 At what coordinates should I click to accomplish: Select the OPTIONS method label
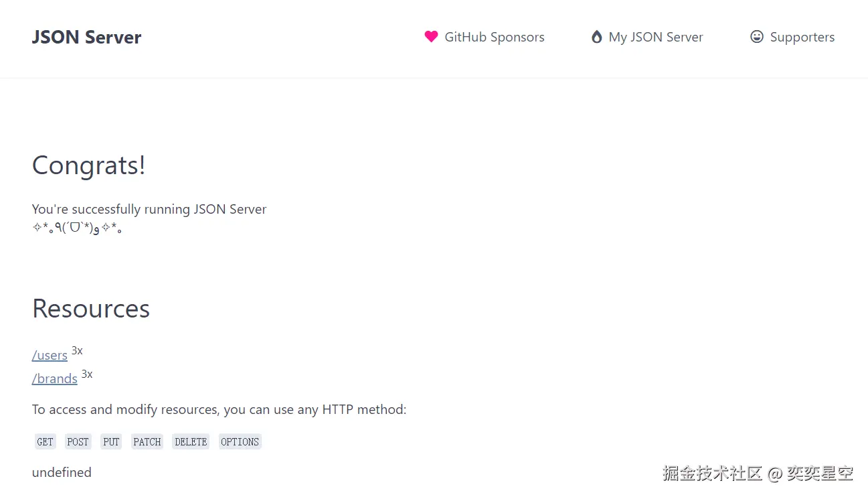pyautogui.click(x=240, y=442)
